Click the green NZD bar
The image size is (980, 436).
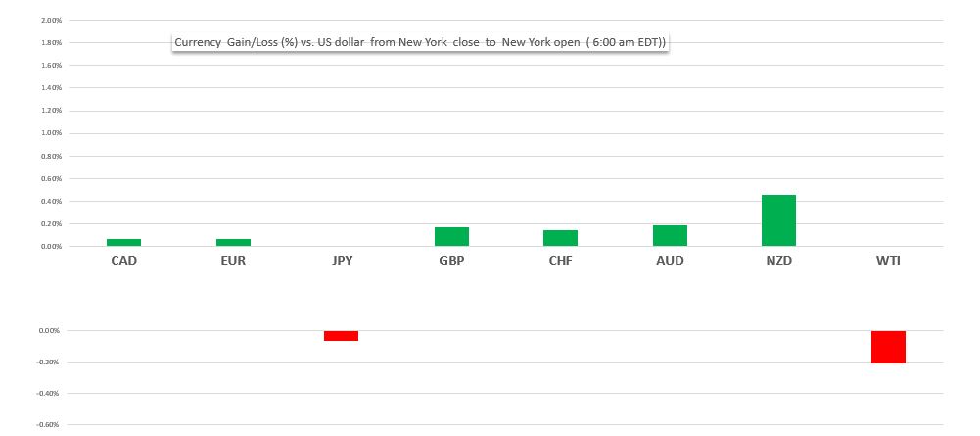point(778,220)
